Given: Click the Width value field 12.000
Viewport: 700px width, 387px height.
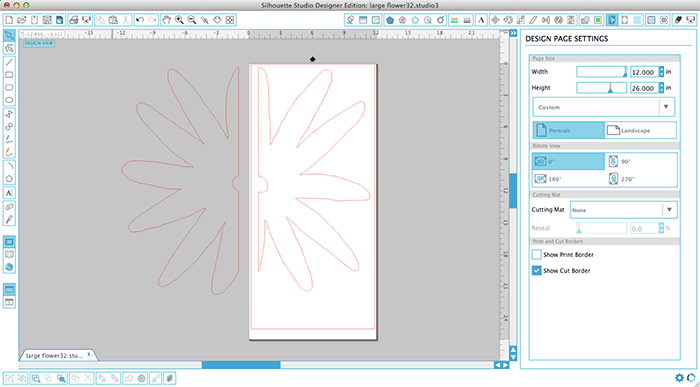Looking at the screenshot, I should (x=644, y=72).
